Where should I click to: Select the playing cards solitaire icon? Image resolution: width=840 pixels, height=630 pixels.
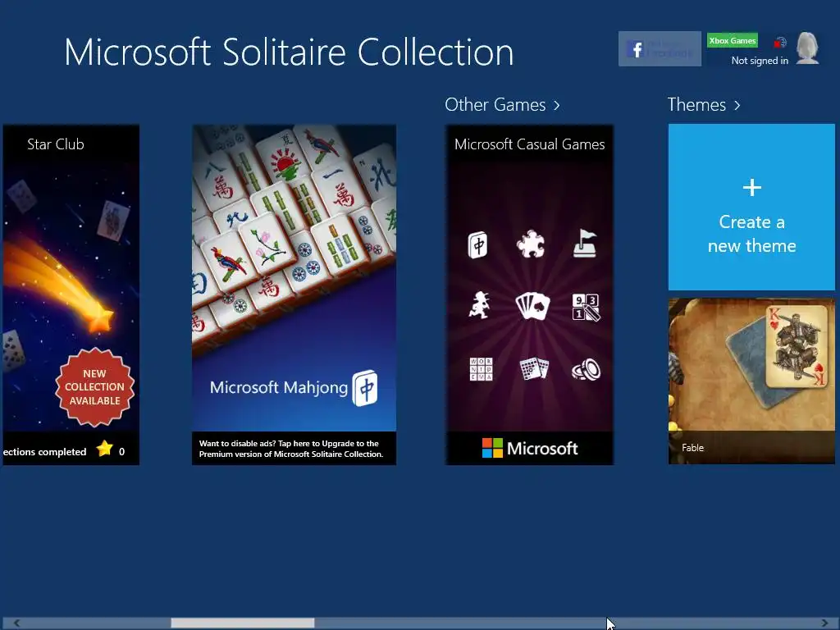[x=532, y=307]
